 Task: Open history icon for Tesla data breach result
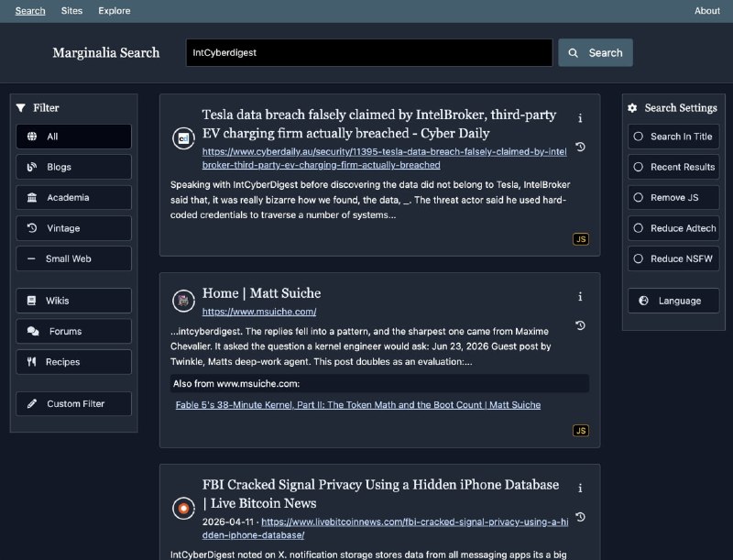(580, 147)
